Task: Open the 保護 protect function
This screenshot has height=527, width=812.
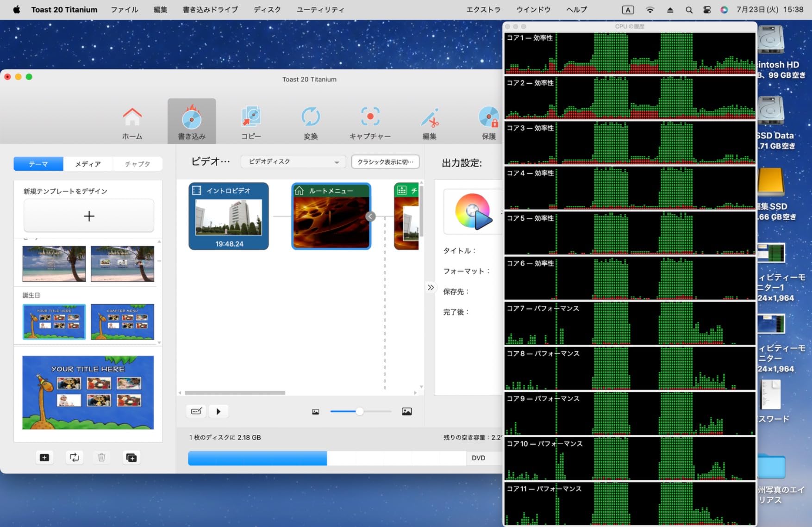Action: pos(489,120)
